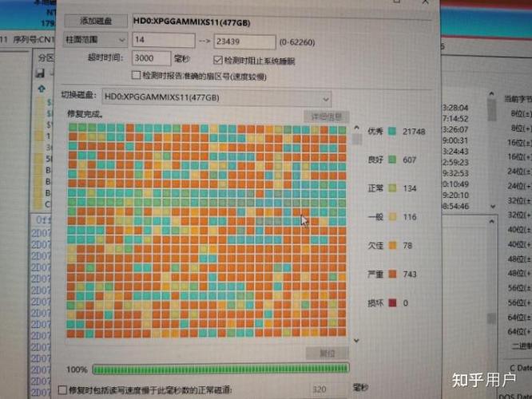Image resolution: width=532 pixels, height=399 pixels.
Task: Click the 添加磁盘 button
Action: (96, 21)
